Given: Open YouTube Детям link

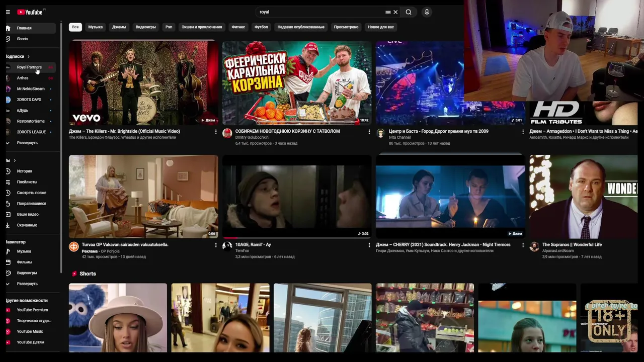Looking at the screenshot, I should click(x=30, y=342).
